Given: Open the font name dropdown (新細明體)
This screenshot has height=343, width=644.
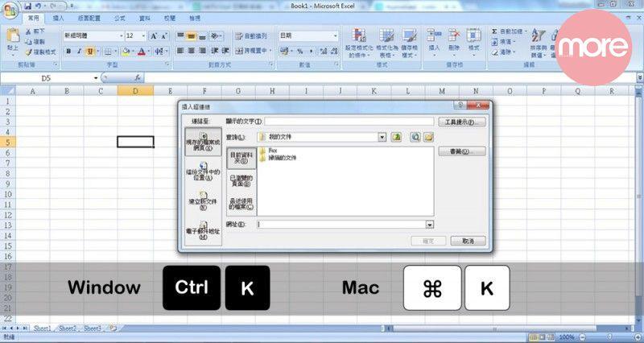Looking at the screenshot, I should (x=122, y=36).
